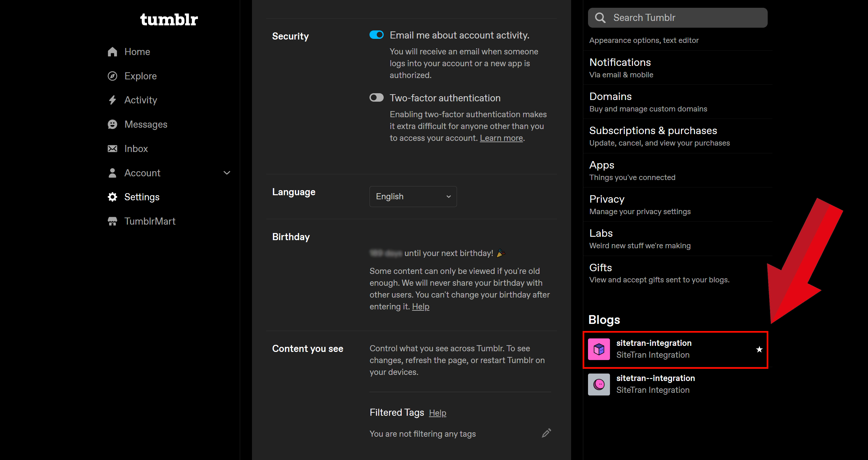Viewport: 868px width, 460px height.
Task: Click 'Manage your privacy settings' subtitle
Action: click(640, 211)
